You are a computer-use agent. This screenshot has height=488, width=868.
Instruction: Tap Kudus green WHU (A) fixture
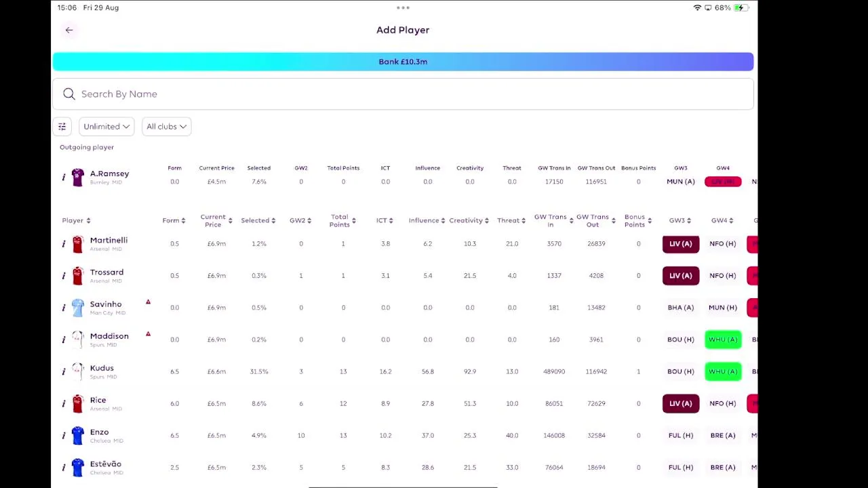click(x=723, y=371)
